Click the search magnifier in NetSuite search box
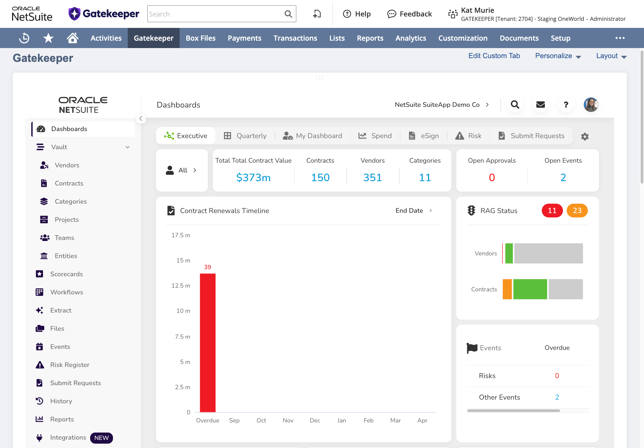 [x=288, y=14]
